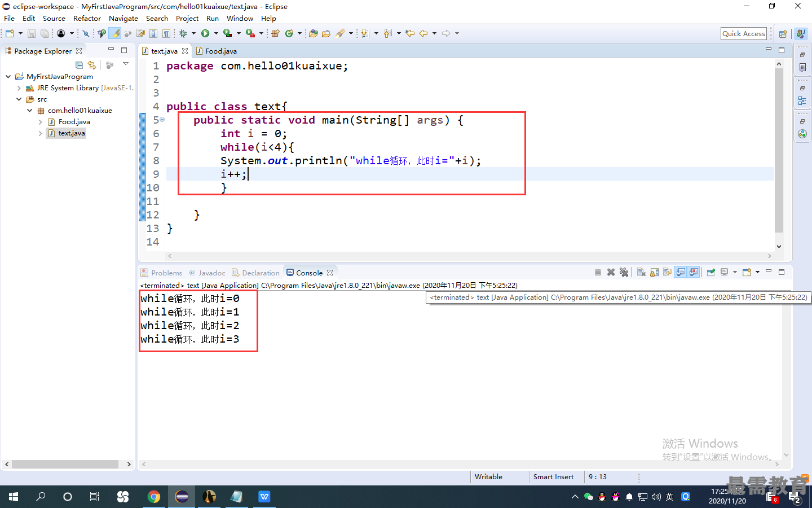The image size is (812, 508).
Task: Open the Source menu
Action: tap(54, 18)
